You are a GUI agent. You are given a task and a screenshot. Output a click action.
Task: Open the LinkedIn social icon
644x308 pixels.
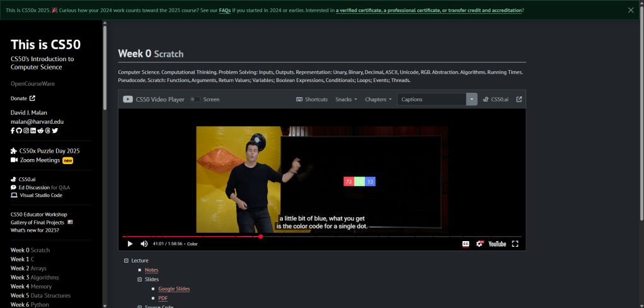click(x=33, y=131)
